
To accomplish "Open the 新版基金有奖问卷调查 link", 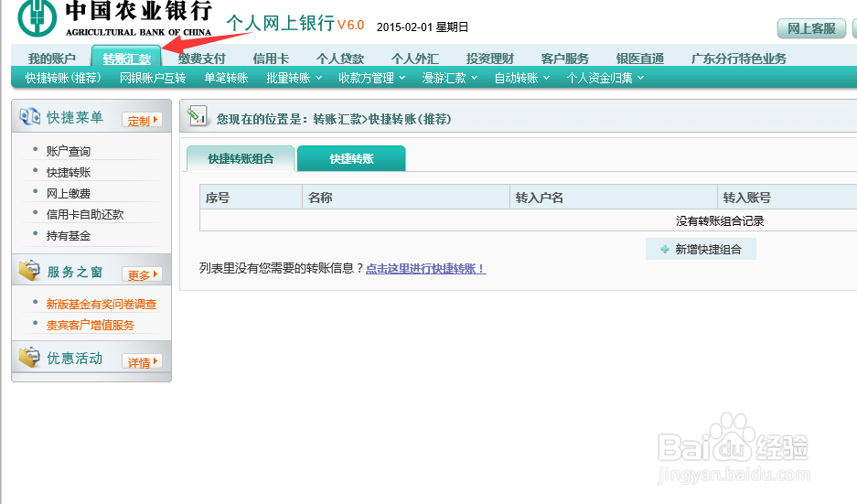I will click(102, 305).
